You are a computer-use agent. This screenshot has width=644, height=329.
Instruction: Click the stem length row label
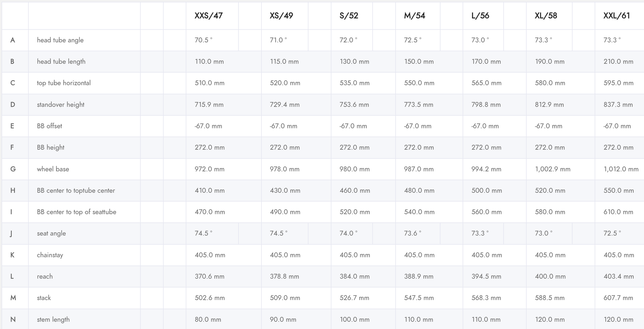tap(53, 320)
